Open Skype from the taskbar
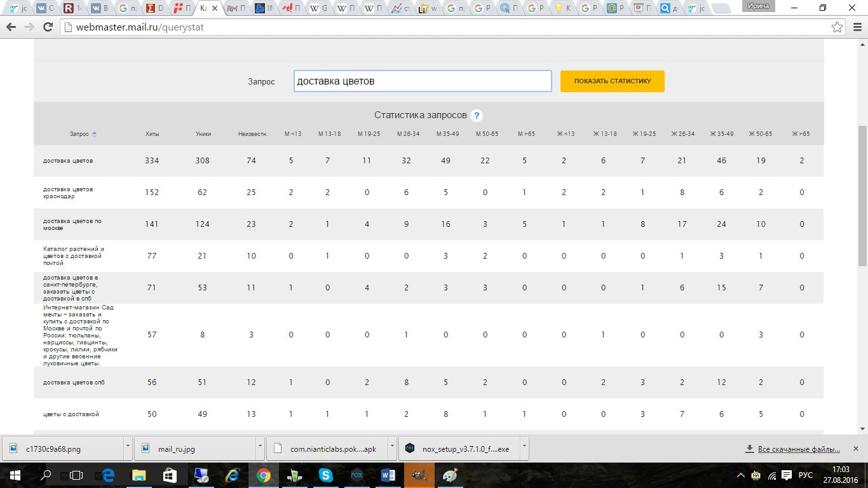The image size is (868, 488). point(326,475)
